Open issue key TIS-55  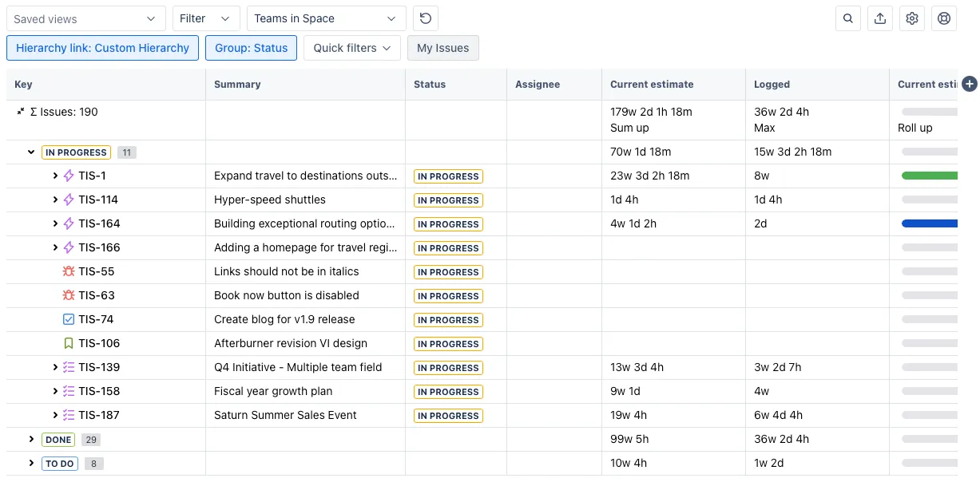tap(97, 271)
